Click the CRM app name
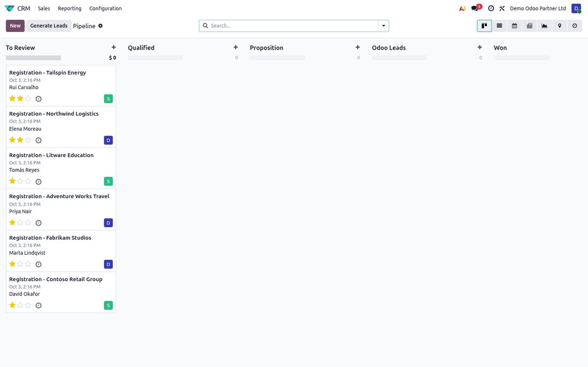588x367 pixels. [x=24, y=8]
